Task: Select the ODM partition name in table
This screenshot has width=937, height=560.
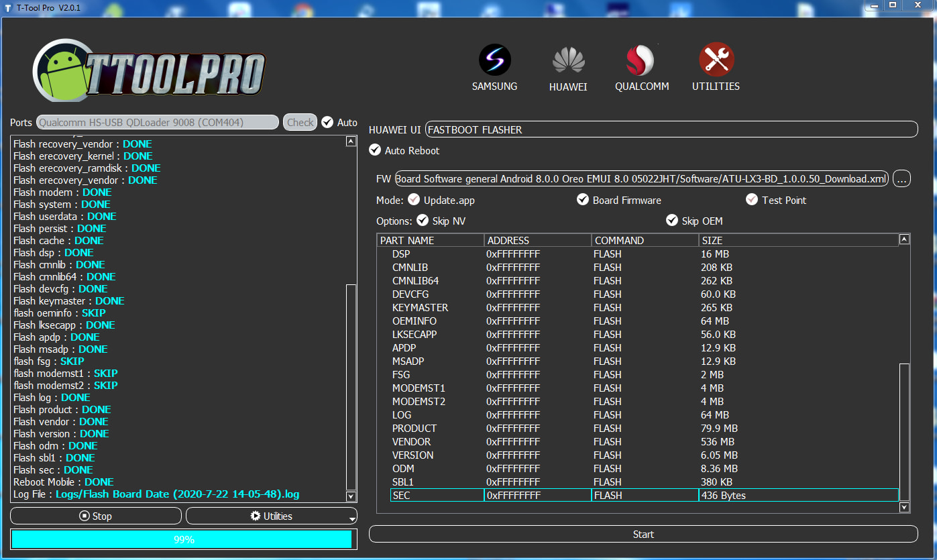Action: pyautogui.click(x=402, y=469)
